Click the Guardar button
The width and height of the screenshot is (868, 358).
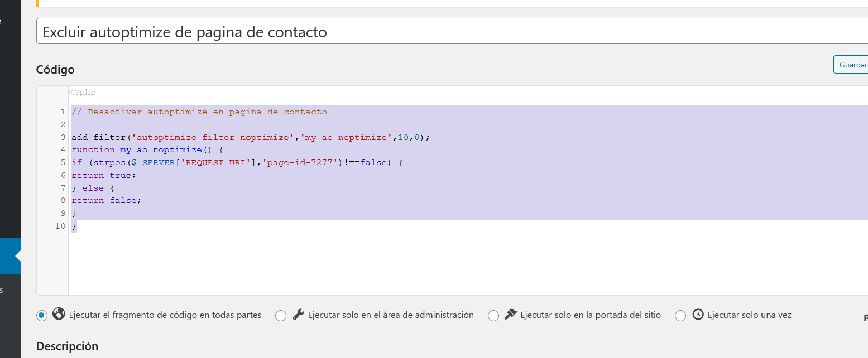click(x=851, y=65)
